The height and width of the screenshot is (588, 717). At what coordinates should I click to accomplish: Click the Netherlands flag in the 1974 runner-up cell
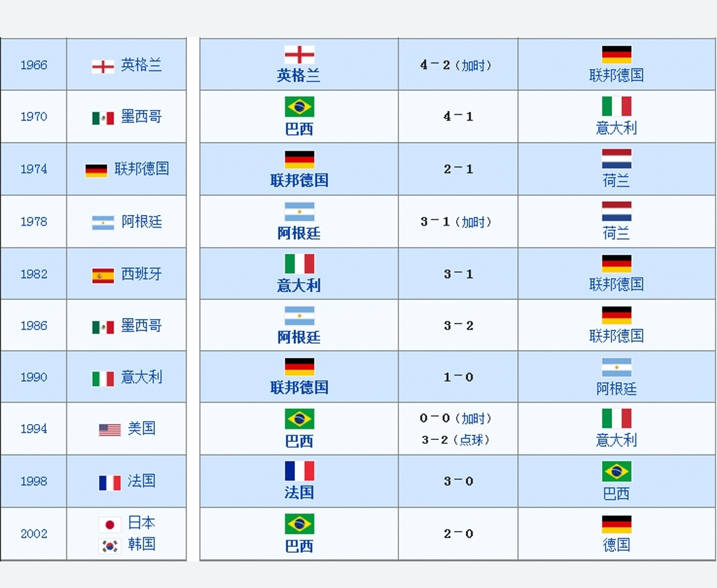click(616, 159)
